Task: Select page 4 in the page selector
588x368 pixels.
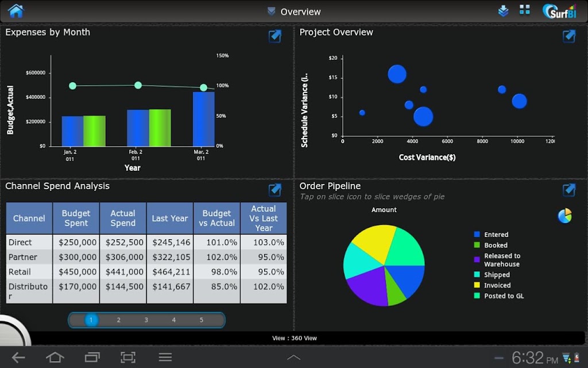Action: click(x=173, y=320)
